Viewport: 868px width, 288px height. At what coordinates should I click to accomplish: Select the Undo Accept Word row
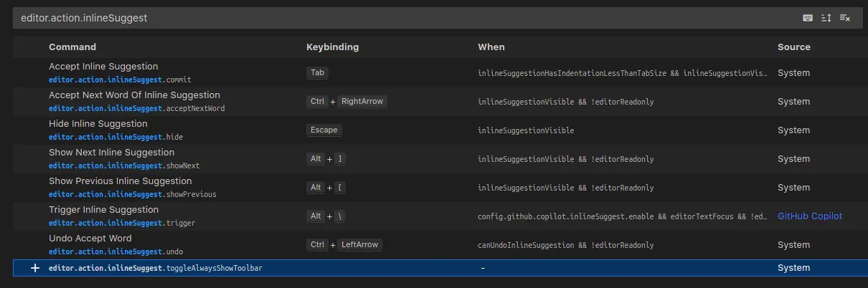point(90,239)
